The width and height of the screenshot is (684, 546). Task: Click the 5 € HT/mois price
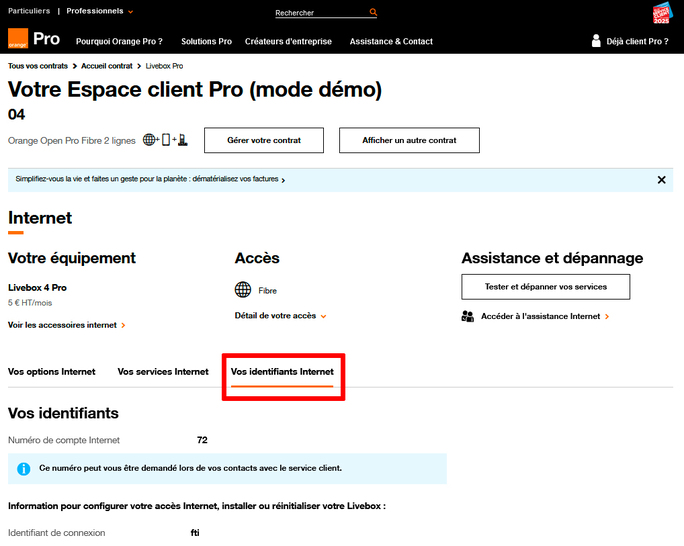point(30,303)
